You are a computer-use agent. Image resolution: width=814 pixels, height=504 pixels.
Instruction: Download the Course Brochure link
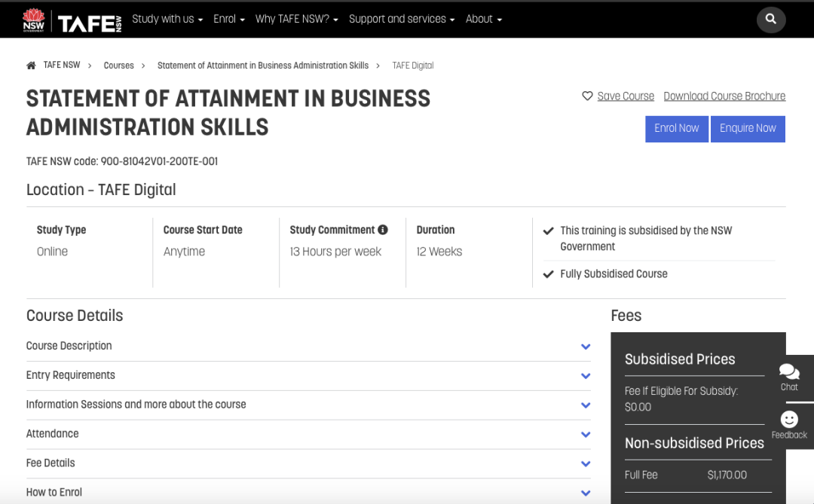tap(724, 96)
